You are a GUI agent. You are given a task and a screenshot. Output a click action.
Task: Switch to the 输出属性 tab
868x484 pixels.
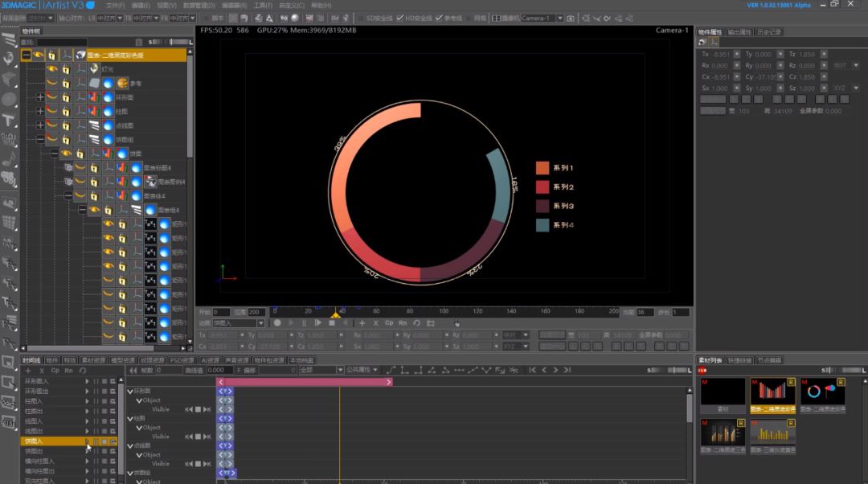coord(739,32)
